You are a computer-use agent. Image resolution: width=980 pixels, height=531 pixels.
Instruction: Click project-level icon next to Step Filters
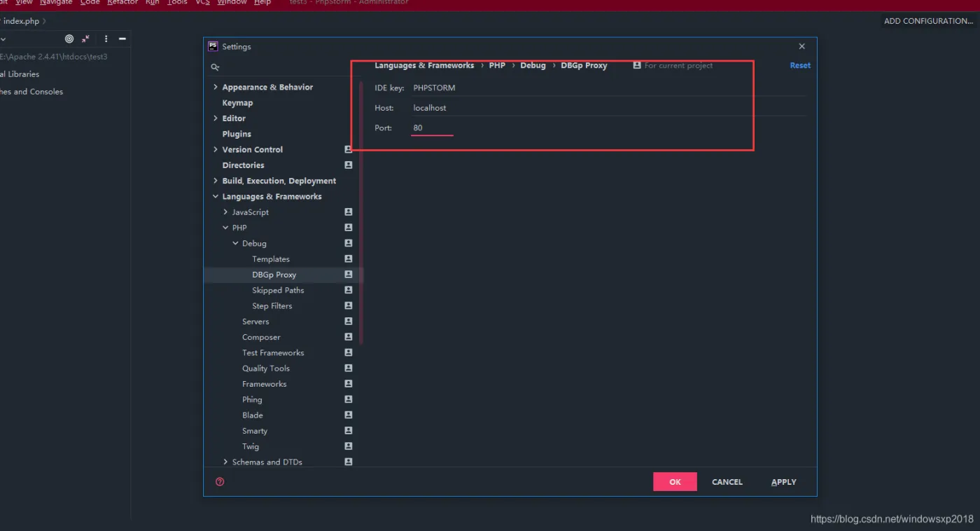point(349,305)
